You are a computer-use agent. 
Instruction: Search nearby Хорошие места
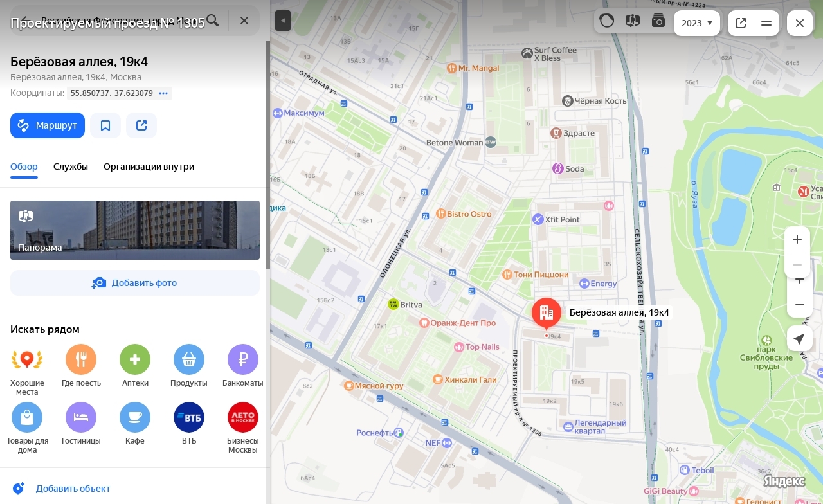pyautogui.click(x=27, y=370)
